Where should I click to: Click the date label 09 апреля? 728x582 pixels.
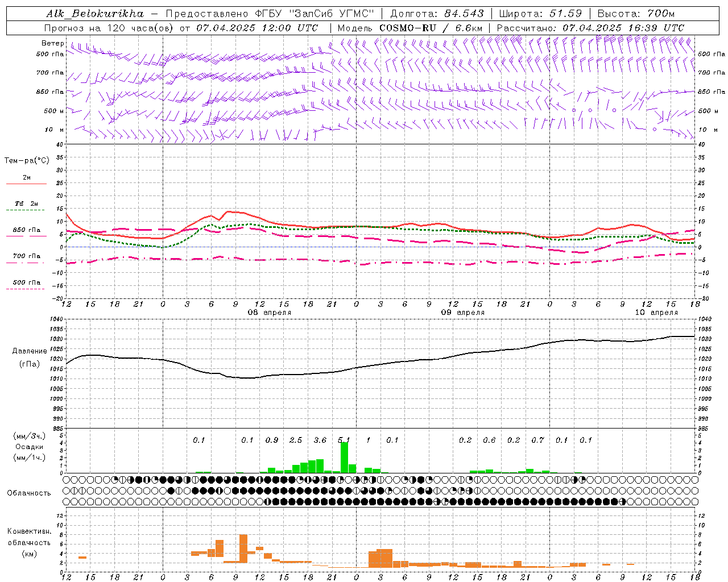coord(463,313)
